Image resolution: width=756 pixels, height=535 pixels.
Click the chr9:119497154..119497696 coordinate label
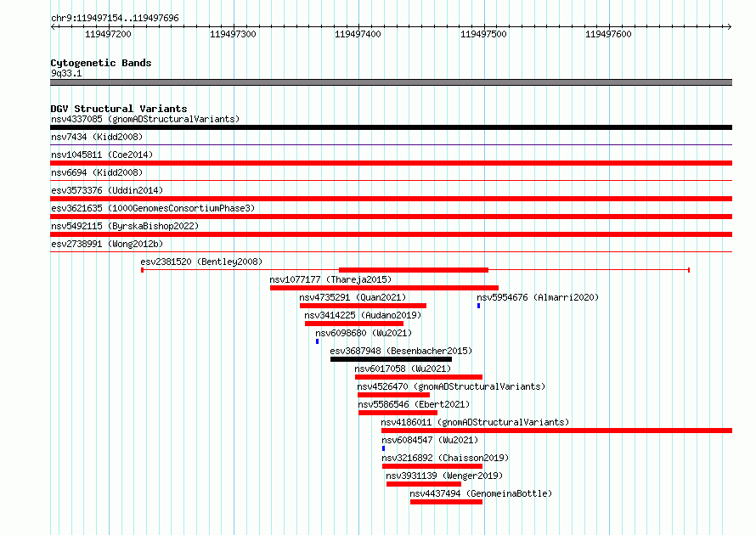[115, 18]
